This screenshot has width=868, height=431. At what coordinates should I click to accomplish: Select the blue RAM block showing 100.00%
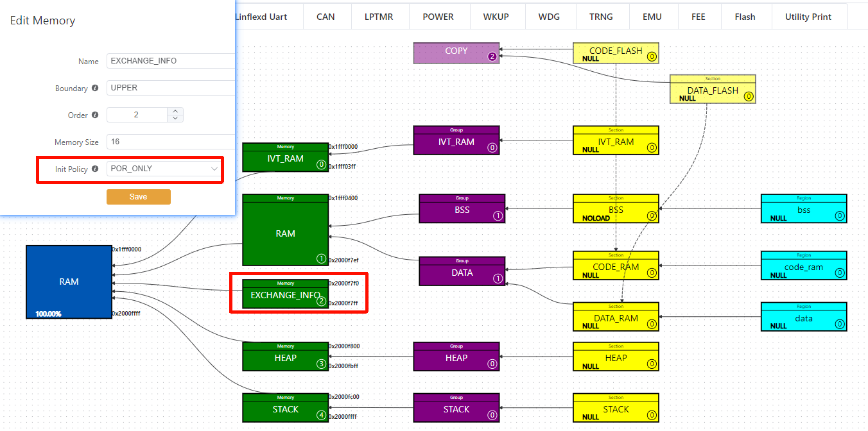(x=69, y=281)
